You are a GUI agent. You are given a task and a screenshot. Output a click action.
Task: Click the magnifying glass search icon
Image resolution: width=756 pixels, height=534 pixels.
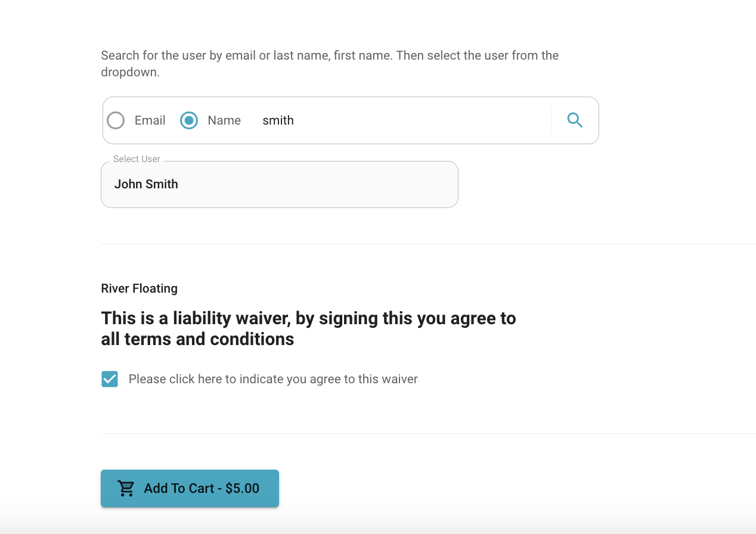[575, 120]
